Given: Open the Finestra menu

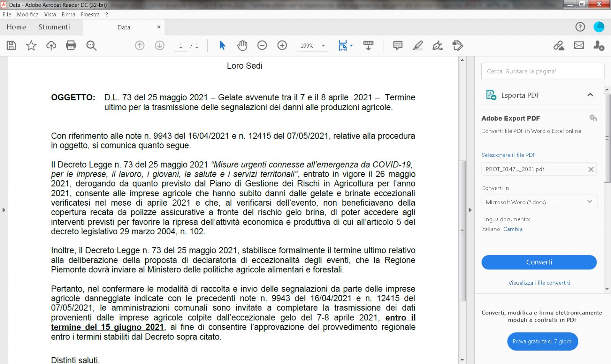Looking at the screenshot, I should point(90,14).
